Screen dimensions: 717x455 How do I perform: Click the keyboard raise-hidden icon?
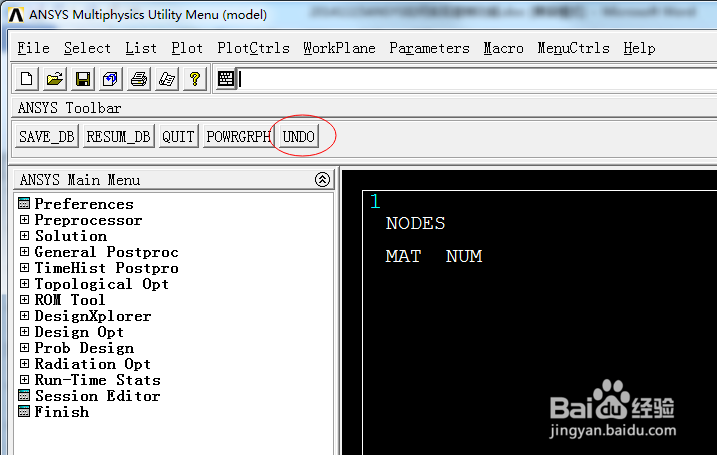click(x=225, y=79)
